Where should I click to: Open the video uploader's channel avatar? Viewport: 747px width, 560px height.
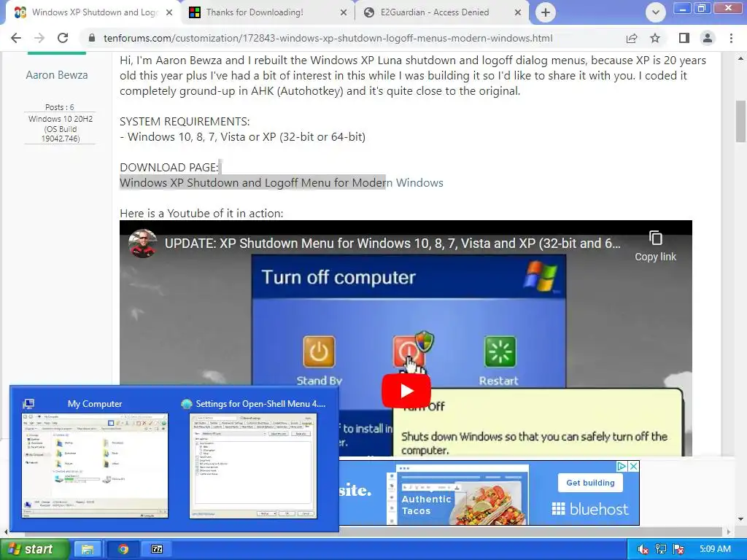coord(142,244)
